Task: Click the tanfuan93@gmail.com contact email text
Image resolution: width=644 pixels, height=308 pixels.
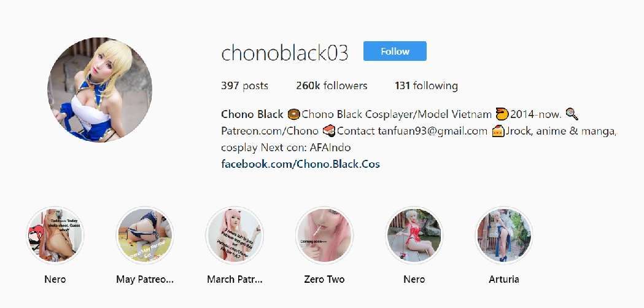Action: (x=432, y=131)
